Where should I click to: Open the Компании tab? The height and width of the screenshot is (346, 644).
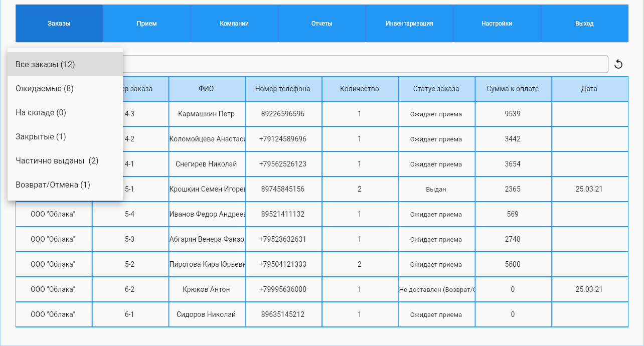(x=234, y=24)
